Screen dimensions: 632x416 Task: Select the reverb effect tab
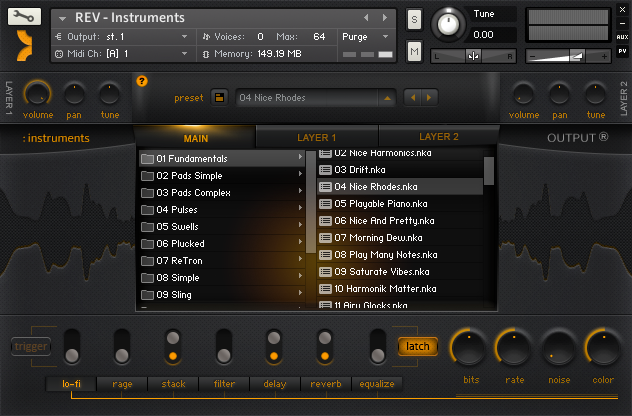[x=326, y=384]
